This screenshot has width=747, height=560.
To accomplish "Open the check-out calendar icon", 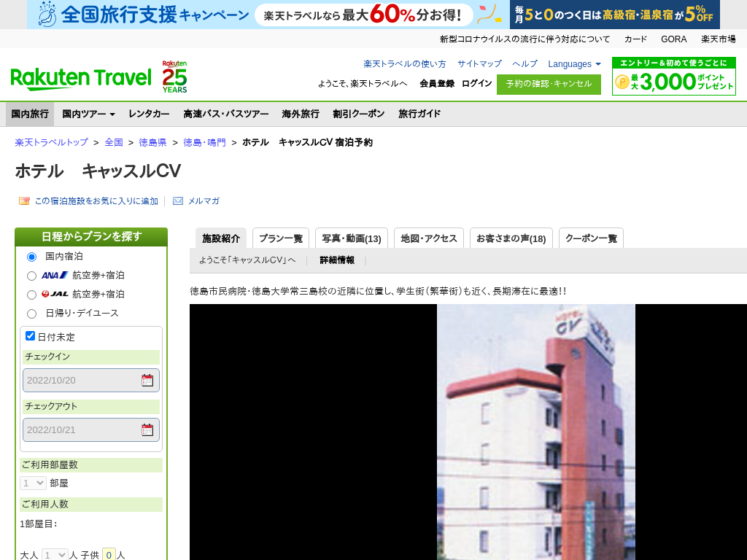I will pyautogui.click(x=147, y=429).
